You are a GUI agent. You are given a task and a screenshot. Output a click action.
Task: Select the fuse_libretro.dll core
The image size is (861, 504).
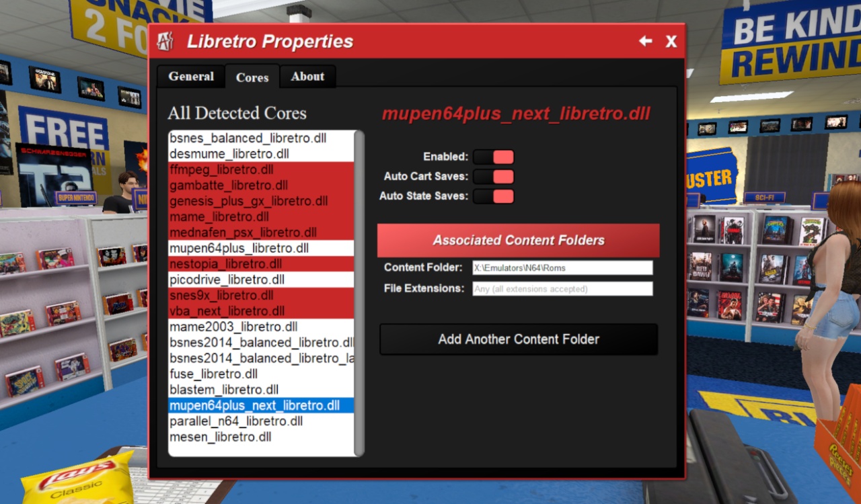click(x=213, y=374)
